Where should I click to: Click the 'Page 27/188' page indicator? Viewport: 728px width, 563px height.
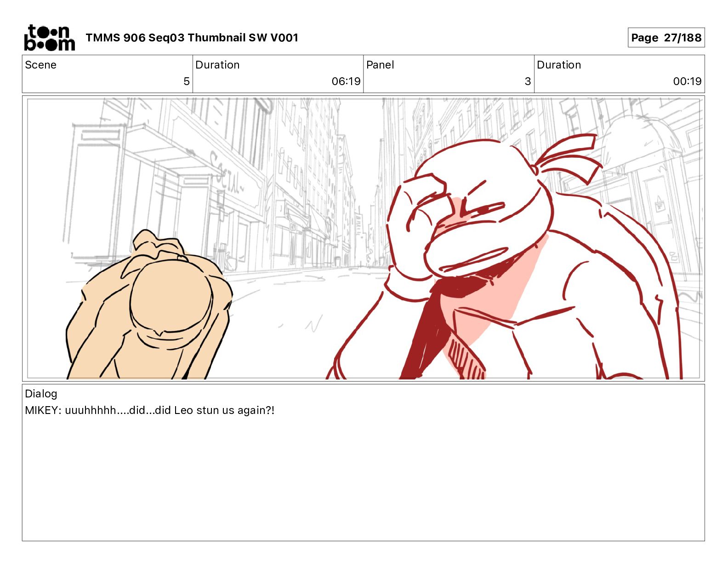(666, 38)
